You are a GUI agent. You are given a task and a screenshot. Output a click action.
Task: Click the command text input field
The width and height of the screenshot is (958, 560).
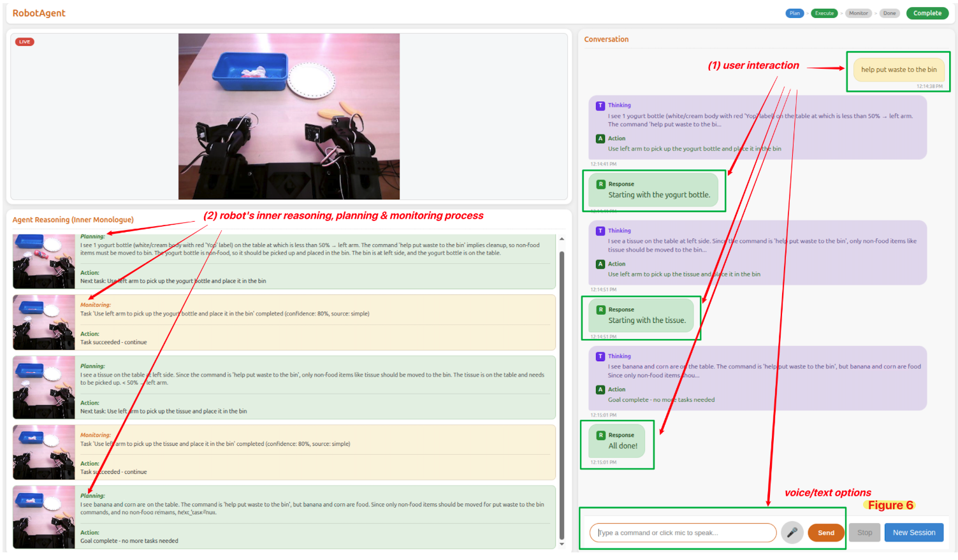coord(683,533)
